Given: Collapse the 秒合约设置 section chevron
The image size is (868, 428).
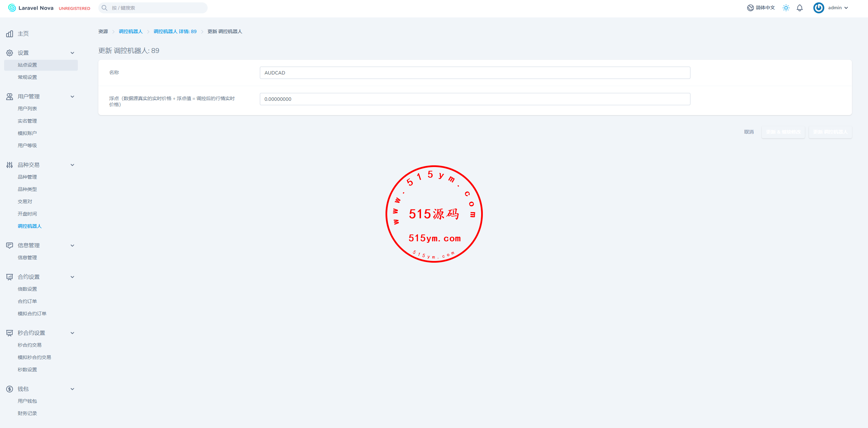Looking at the screenshot, I should pyautogui.click(x=72, y=333).
